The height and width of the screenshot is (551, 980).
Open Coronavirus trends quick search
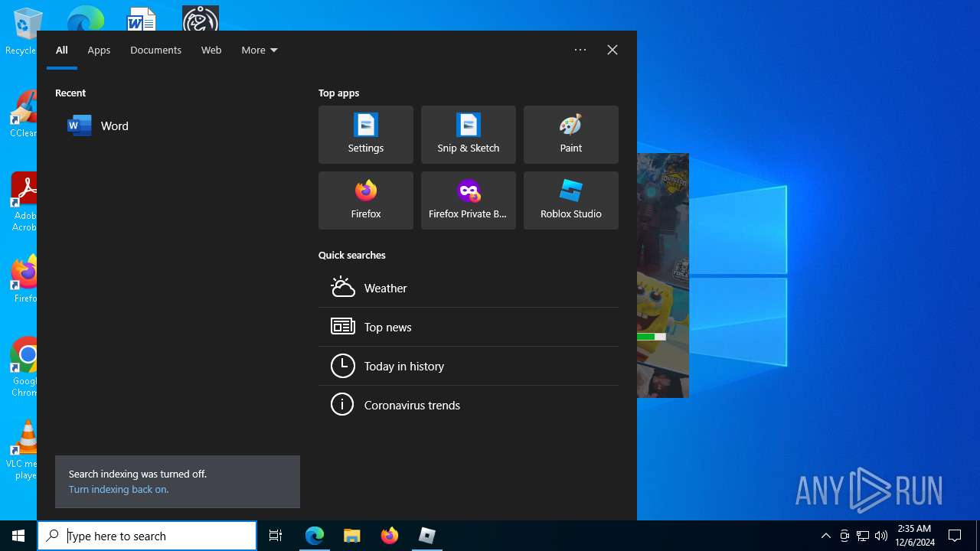pyautogui.click(x=469, y=405)
